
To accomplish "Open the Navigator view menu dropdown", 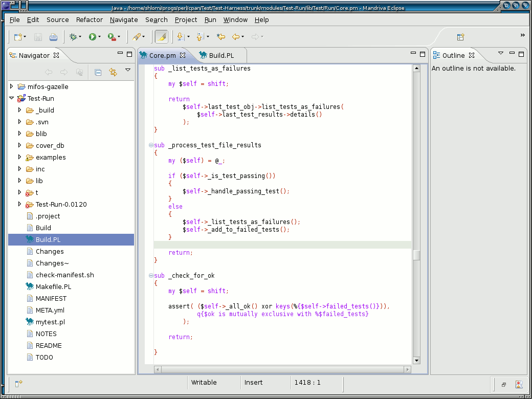I will (x=127, y=71).
